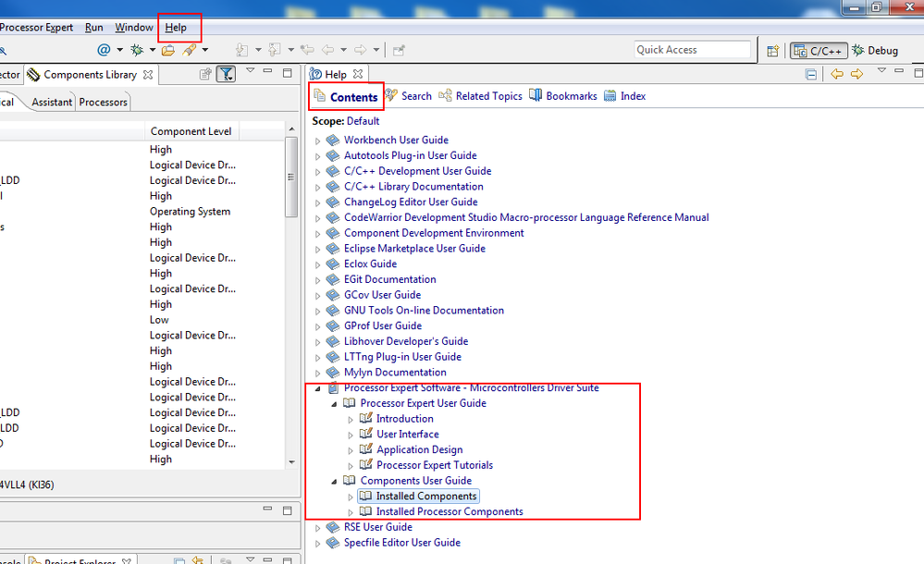Close the Components Library tab

pyautogui.click(x=148, y=75)
